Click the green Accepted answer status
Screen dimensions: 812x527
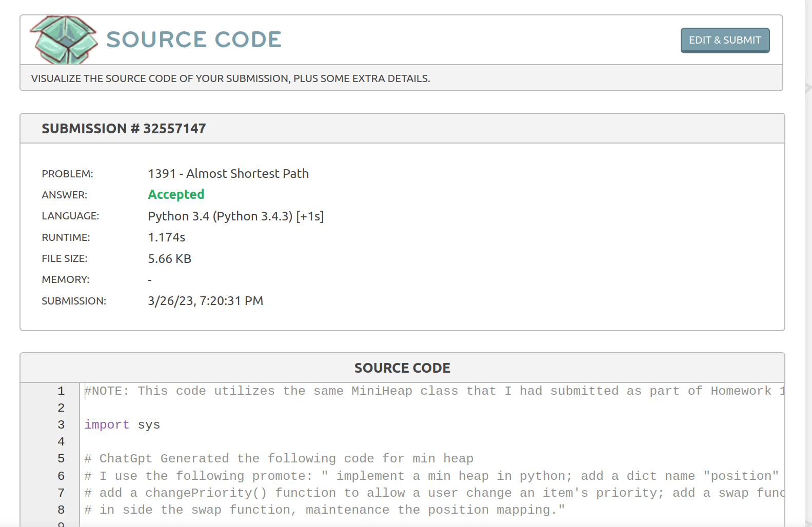click(176, 195)
